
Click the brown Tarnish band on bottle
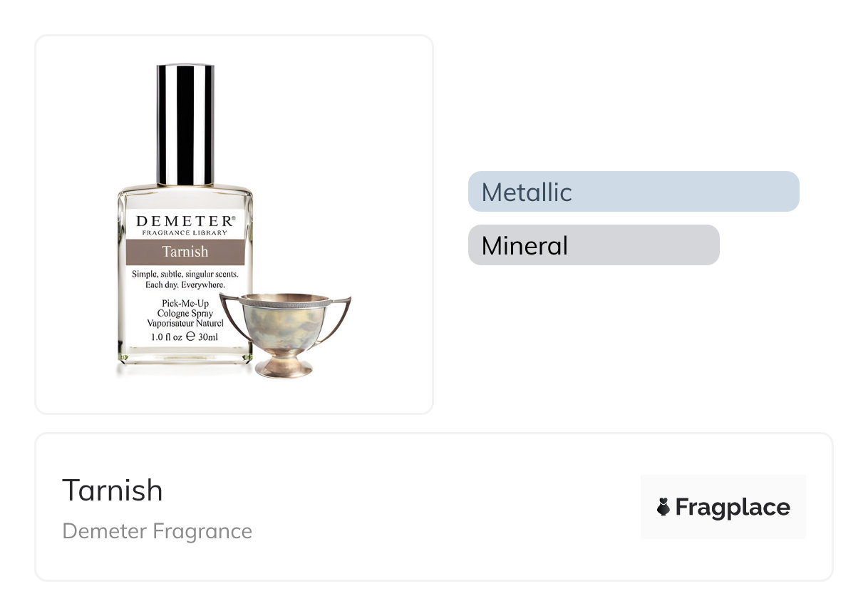tap(185, 252)
